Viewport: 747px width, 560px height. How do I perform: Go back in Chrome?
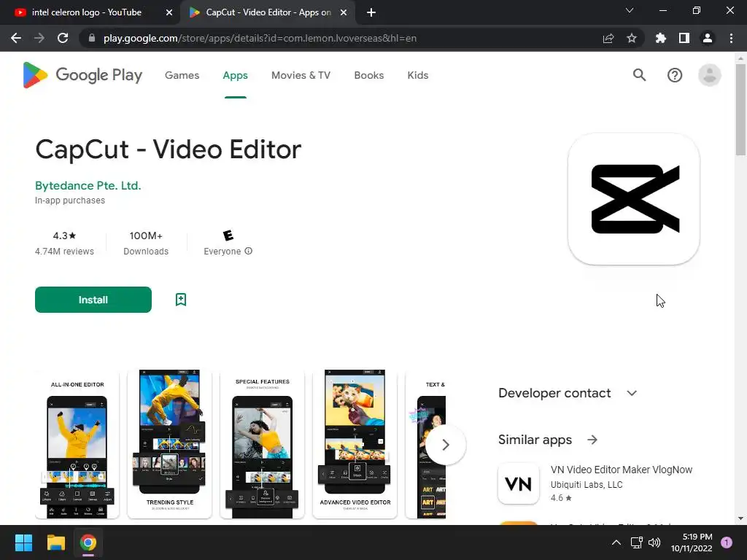pyautogui.click(x=16, y=38)
